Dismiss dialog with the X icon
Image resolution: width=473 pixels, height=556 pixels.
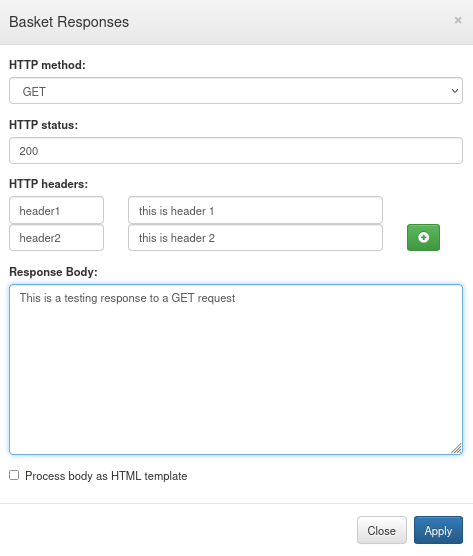(x=458, y=20)
